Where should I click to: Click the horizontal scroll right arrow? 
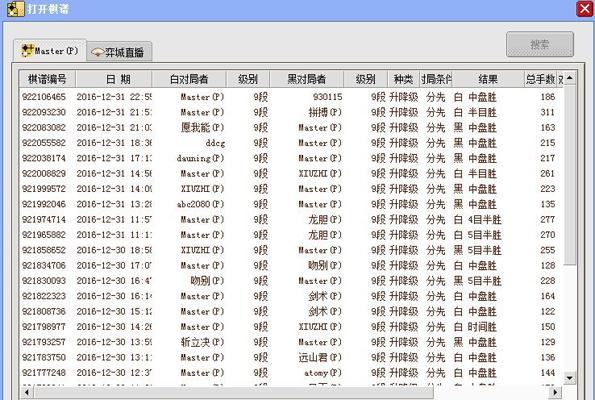click(555, 392)
